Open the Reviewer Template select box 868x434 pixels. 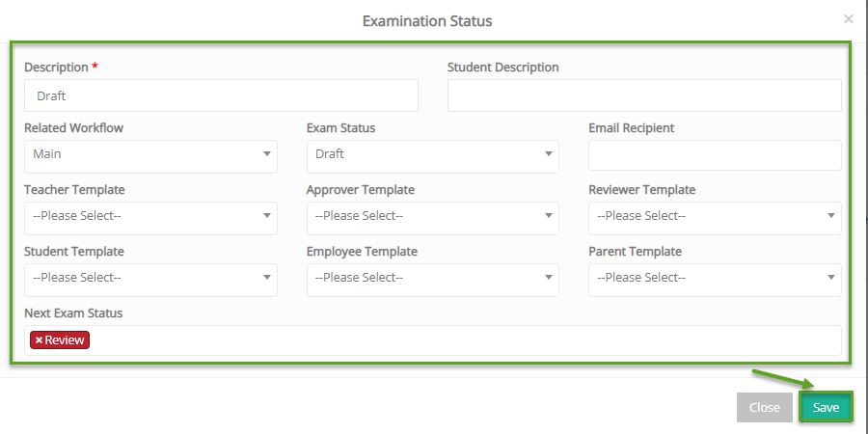pos(715,218)
